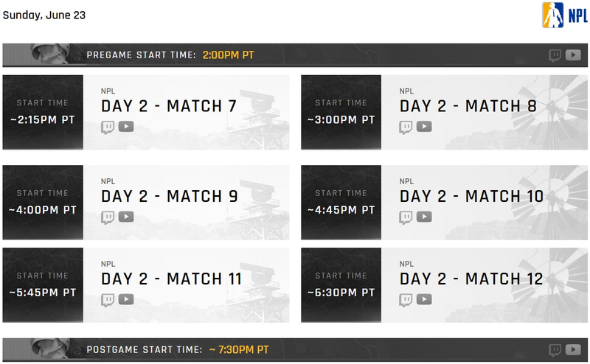This screenshot has width=590, height=364.
Task: Click YouTube icon in the pregame bar
Action: (x=573, y=55)
